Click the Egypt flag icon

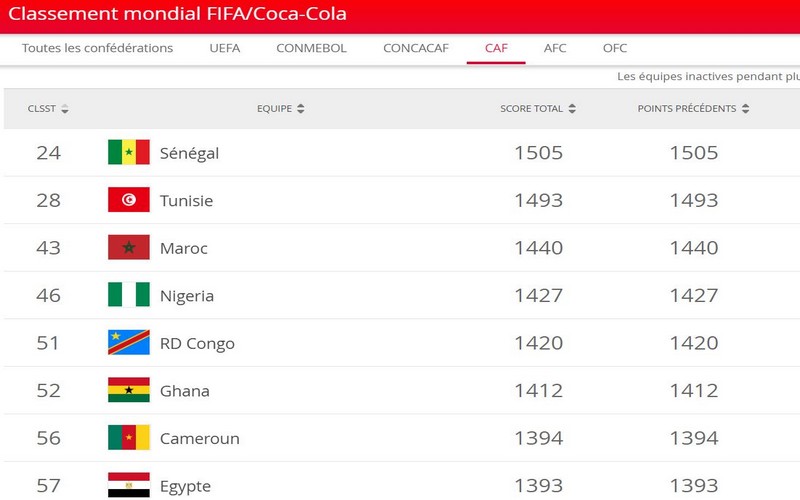pyautogui.click(x=129, y=486)
